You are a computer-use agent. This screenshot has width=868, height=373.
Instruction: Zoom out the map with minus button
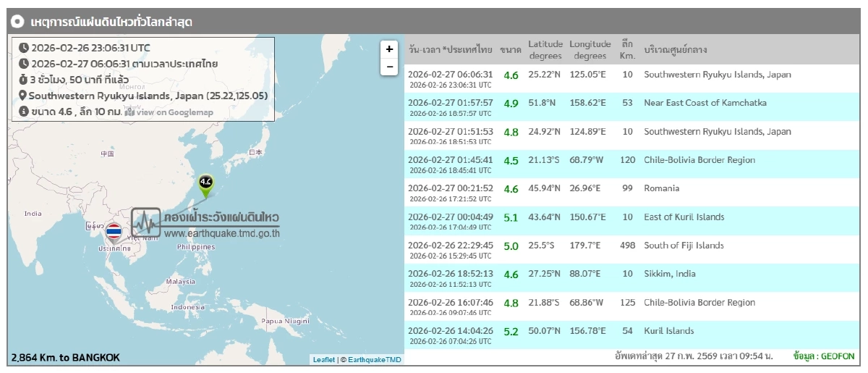coord(389,67)
